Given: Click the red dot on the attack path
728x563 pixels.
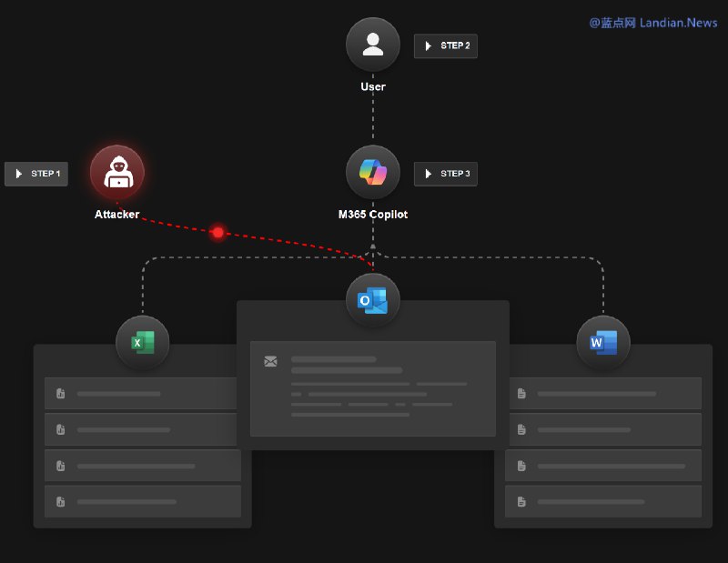Looking at the screenshot, I should click(217, 232).
